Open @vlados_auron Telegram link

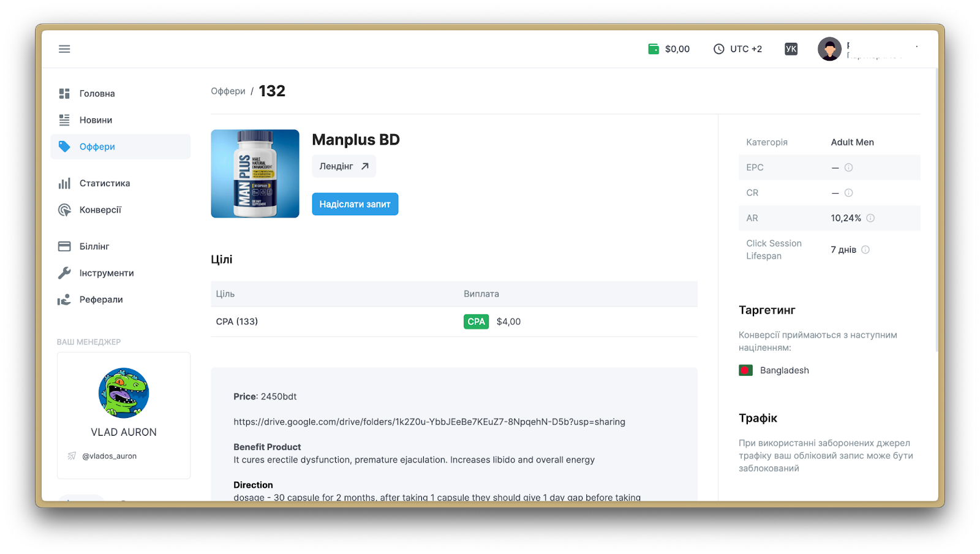point(110,456)
